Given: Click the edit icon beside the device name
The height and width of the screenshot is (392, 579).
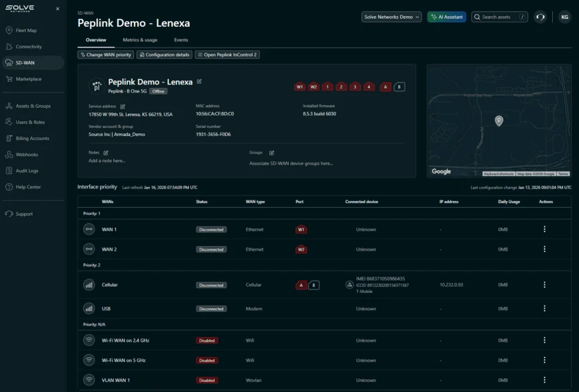Looking at the screenshot, I should tap(199, 82).
